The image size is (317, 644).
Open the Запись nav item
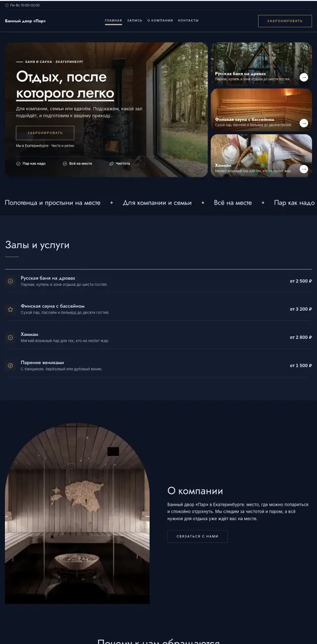pos(135,21)
